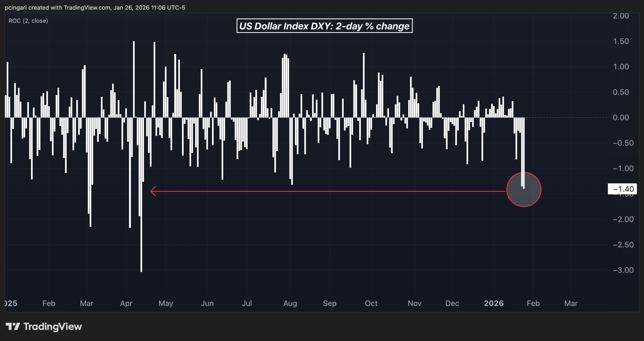Click the chart title 'US Dollar Index DXY: 2-day % change'
Image resolution: width=644 pixels, height=341 pixels.
coord(325,26)
